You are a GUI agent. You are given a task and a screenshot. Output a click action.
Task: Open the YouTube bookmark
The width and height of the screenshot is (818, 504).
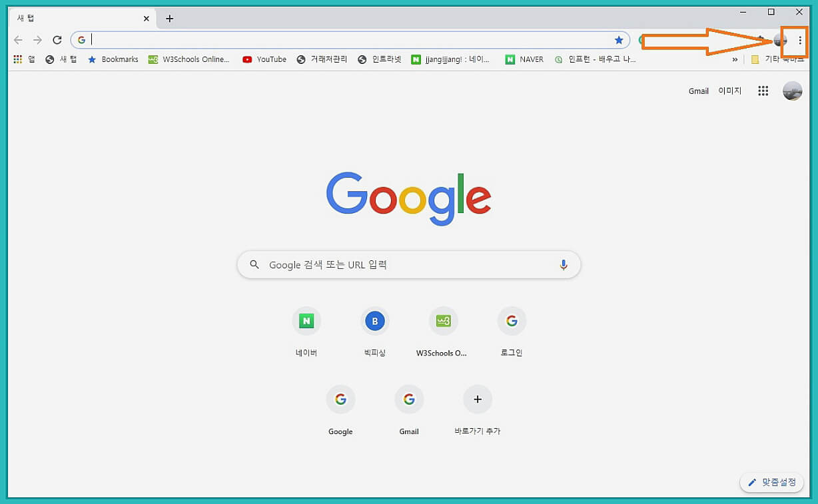(x=264, y=59)
